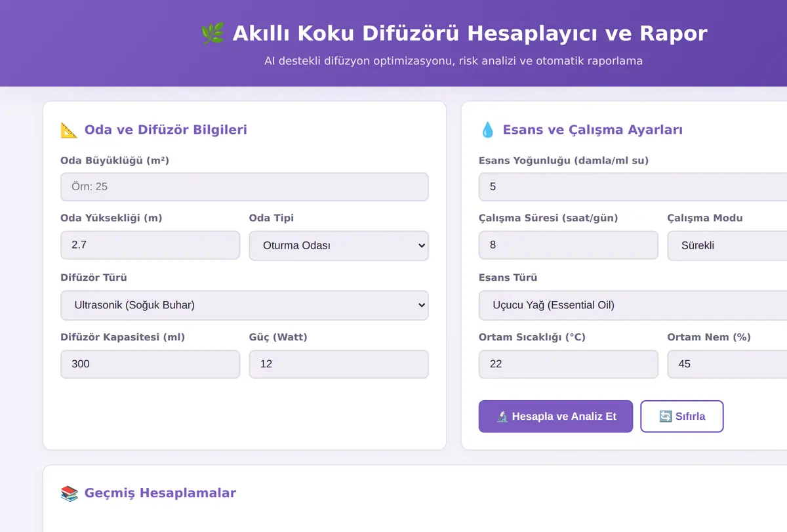787x532 pixels.
Task: Click the books icon beside Geçmiş Hesaplamalar
Action: (69, 493)
